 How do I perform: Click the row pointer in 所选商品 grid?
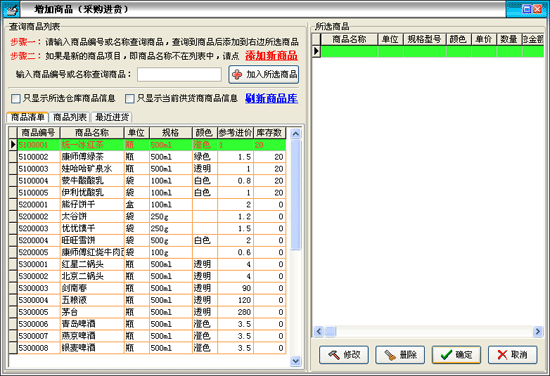(316, 51)
